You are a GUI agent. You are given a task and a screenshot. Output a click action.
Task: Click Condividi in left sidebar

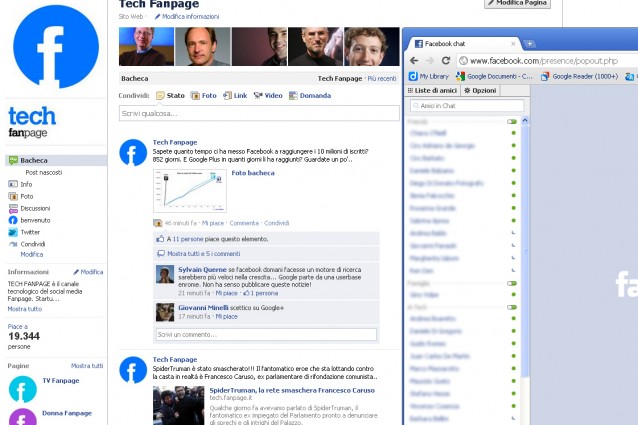(x=33, y=244)
